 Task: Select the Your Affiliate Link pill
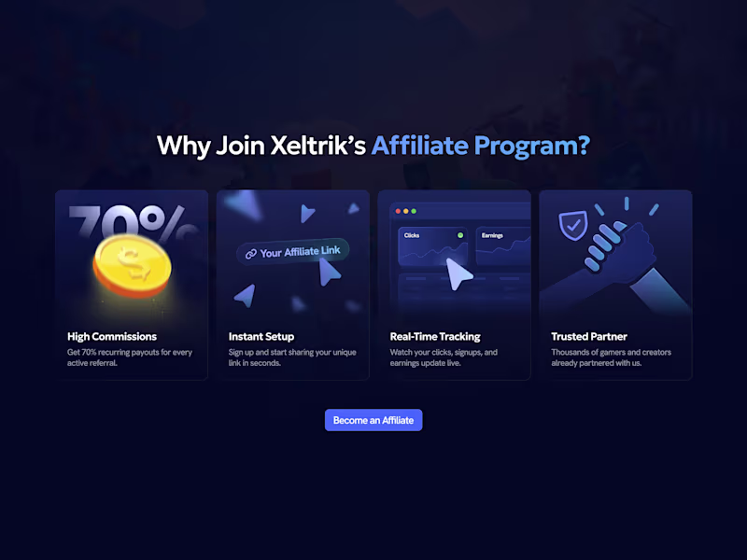[293, 251]
